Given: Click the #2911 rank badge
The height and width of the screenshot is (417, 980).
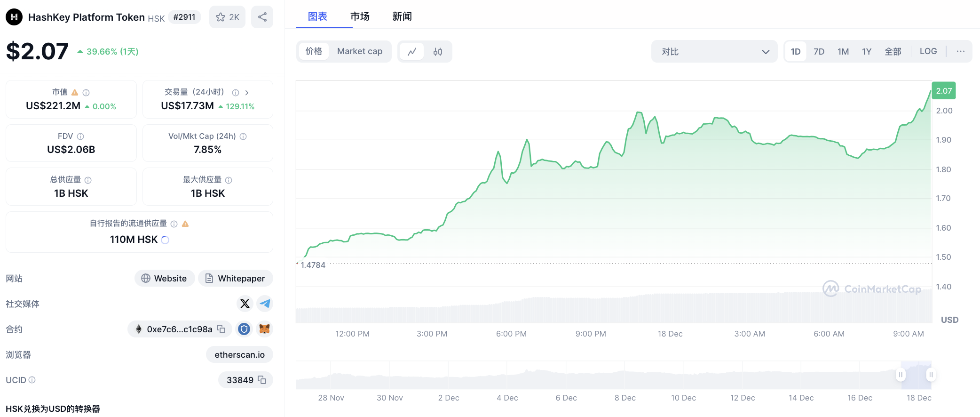Looking at the screenshot, I should click(184, 17).
